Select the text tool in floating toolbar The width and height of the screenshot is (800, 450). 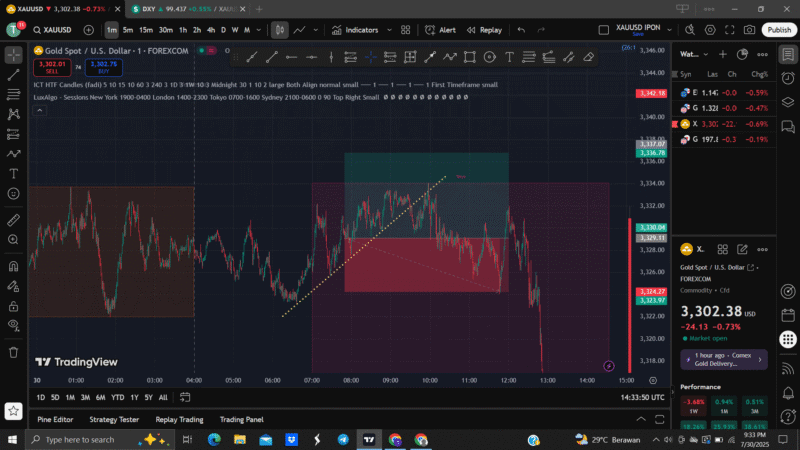(508, 57)
